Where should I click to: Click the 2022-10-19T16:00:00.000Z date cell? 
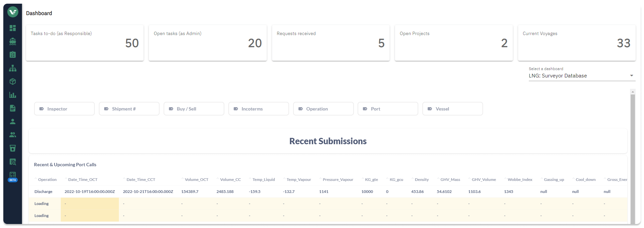(x=90, y=192)
